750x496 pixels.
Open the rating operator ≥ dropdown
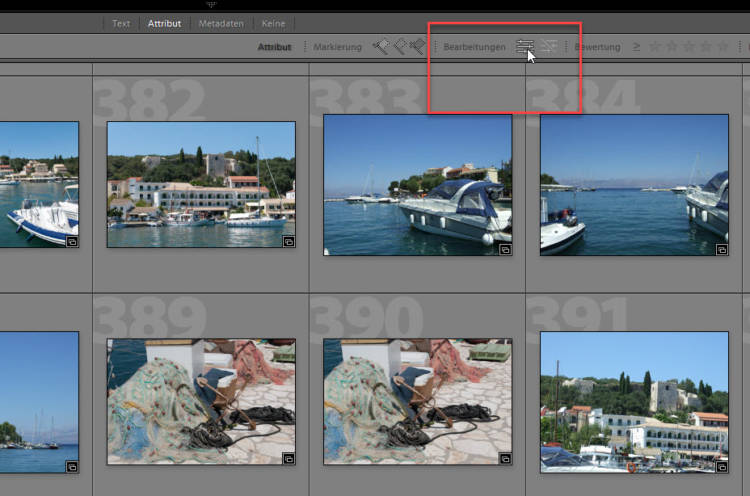click(636, 47)
